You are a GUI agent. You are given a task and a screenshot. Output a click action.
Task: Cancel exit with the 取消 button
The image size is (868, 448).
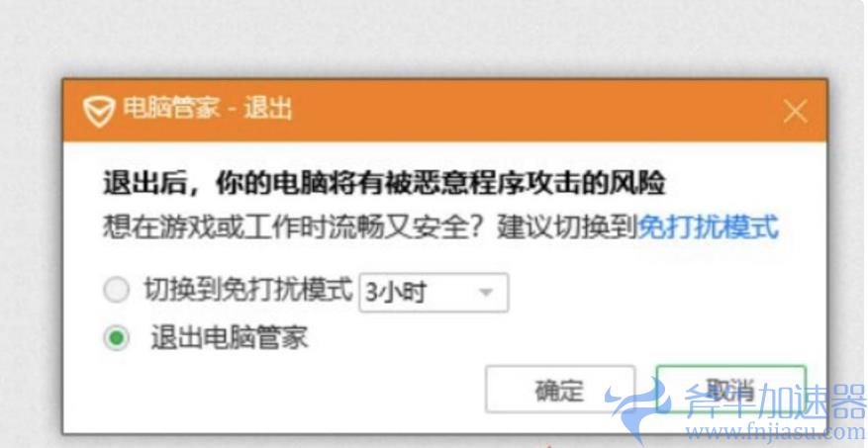point(730,390)
